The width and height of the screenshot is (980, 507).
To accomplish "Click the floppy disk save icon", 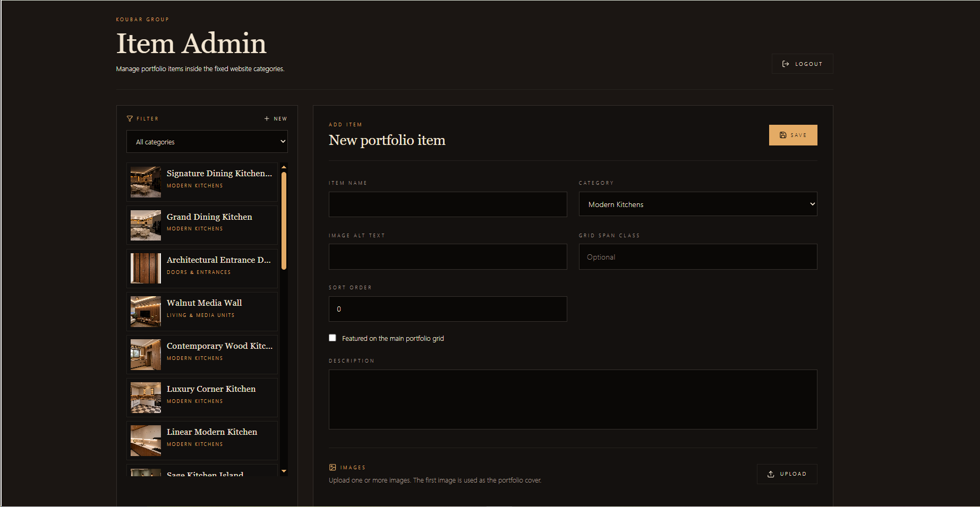I will click(783, 135).
